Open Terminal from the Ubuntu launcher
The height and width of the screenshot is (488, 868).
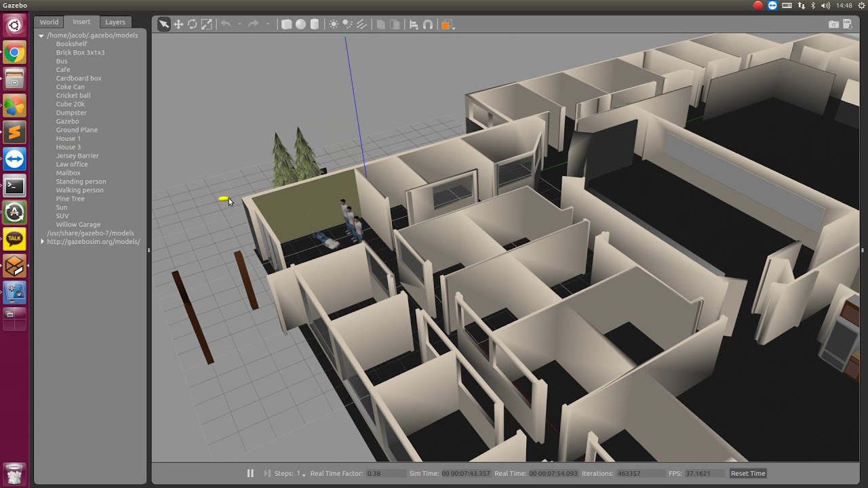click(x=14, y=186)
